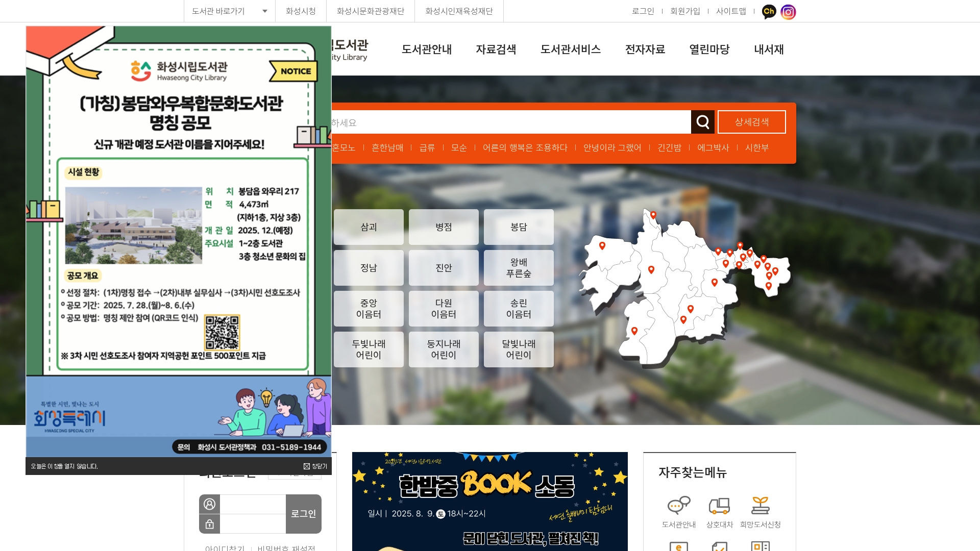Open the KakaoTalk channel icon
Image resolution: width=980 pixels, height=551 pixels.
(769, 11)
